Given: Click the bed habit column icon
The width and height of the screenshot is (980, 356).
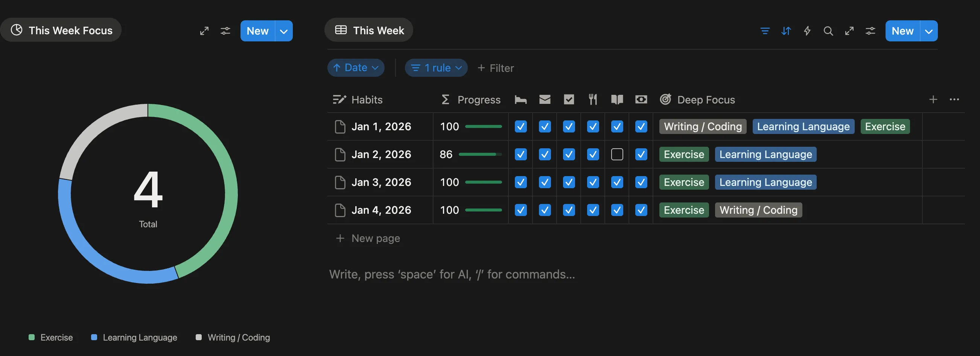Looking at the screenshot, I should 520,99.
